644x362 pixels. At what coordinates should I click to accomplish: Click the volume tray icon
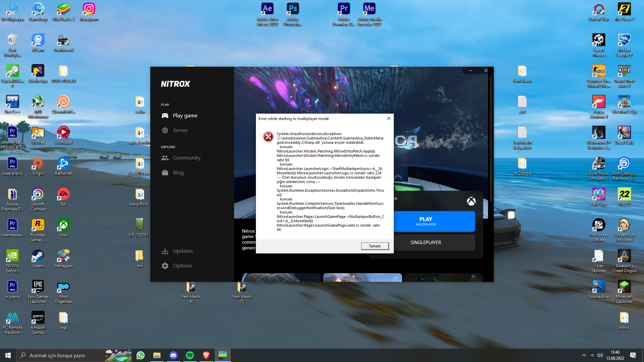[600, 355]
